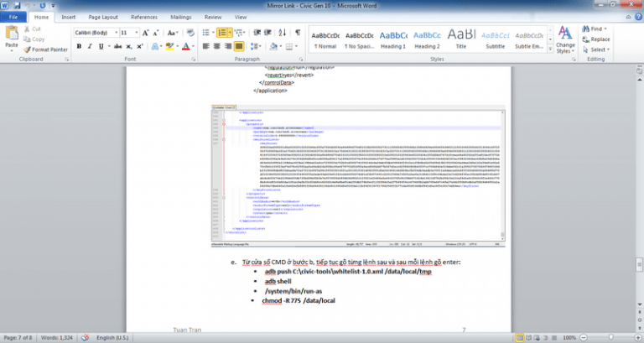Open Word Help question mark icon
644x343 pixels.
(636, 16)
